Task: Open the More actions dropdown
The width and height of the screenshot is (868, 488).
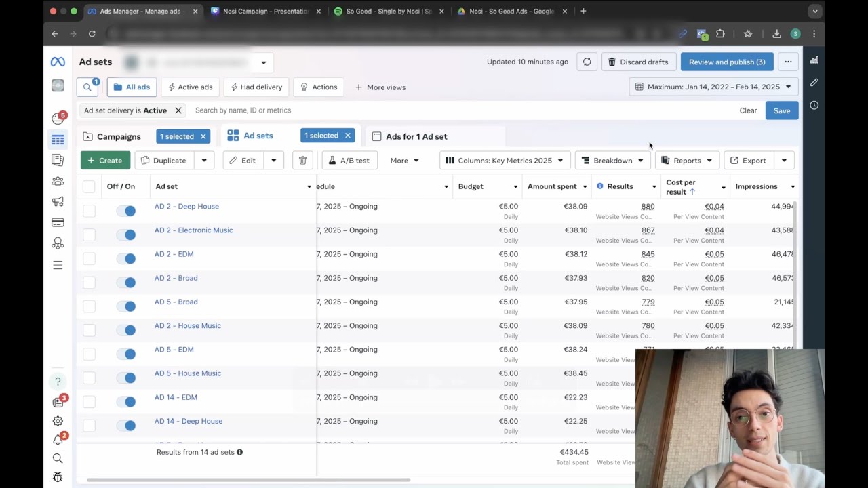Action: 405,161
